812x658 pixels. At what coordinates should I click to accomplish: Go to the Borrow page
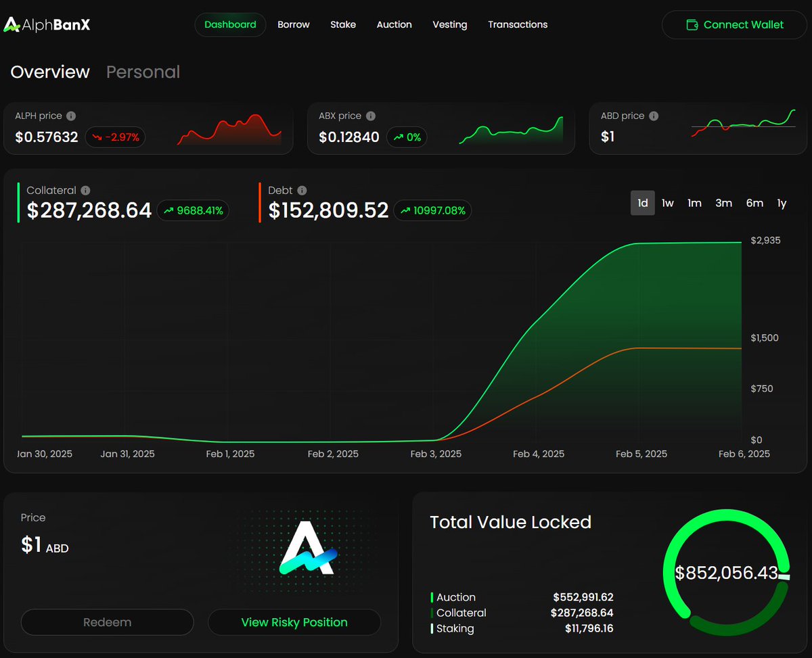tap(294, 24)
